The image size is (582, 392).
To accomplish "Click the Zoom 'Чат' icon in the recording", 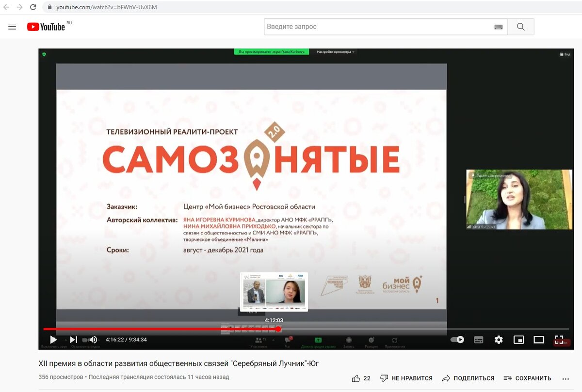I will (x=288, y=343).
